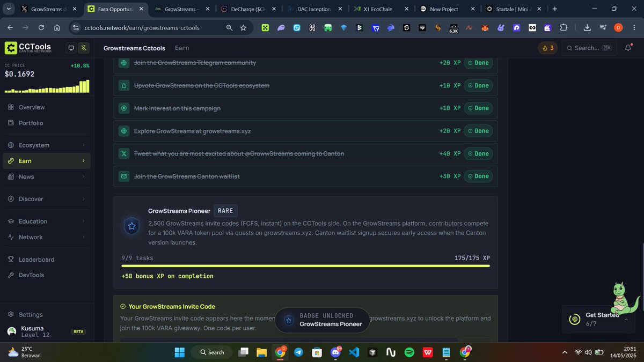
Task: Expand the Get Started 6/7 widget
Action: [x=599, y=319]
